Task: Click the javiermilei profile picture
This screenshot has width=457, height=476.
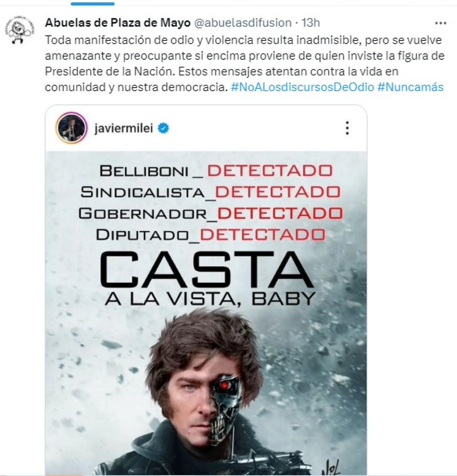Action: click(x=72, y=128)
